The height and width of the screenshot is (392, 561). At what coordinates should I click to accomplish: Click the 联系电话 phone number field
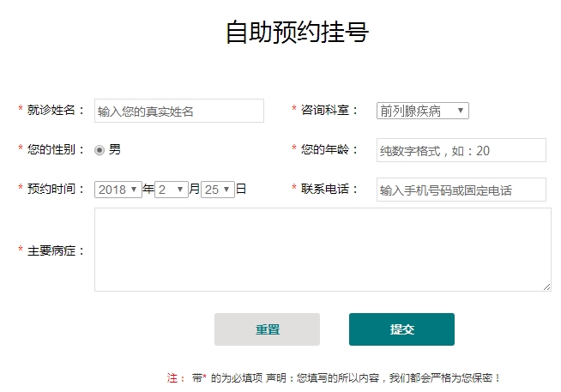(461, 190)
